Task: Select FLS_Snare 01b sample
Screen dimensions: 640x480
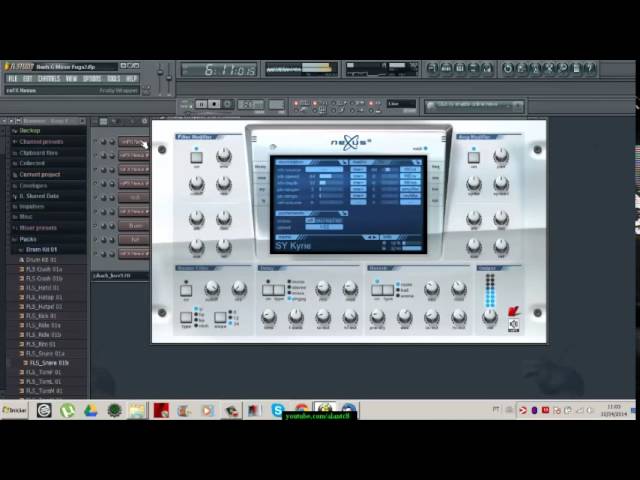Action: pos(49,363)
